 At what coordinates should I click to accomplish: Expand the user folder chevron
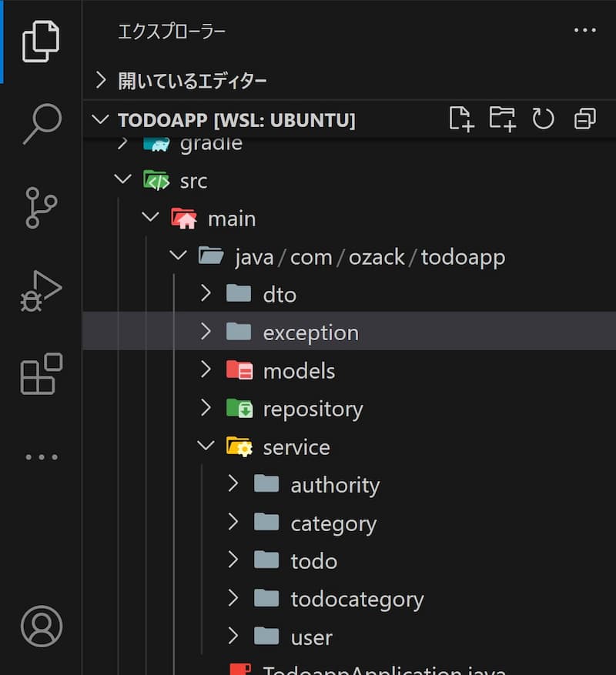[233, 636]
